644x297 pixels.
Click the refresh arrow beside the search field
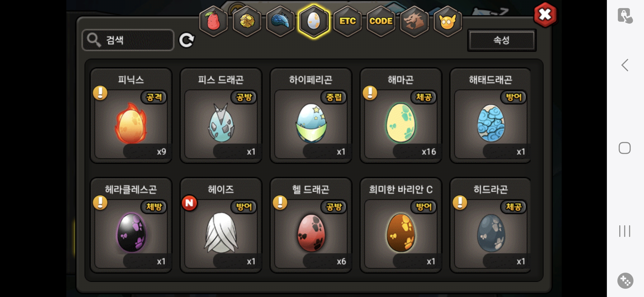click(x=187, y=40)
